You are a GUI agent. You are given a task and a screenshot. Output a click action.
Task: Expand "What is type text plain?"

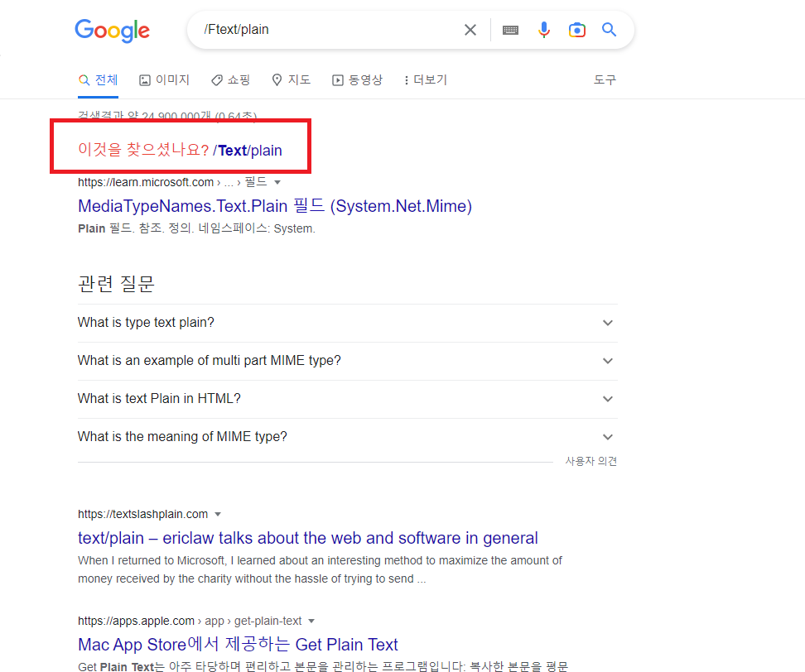(348, 323)
